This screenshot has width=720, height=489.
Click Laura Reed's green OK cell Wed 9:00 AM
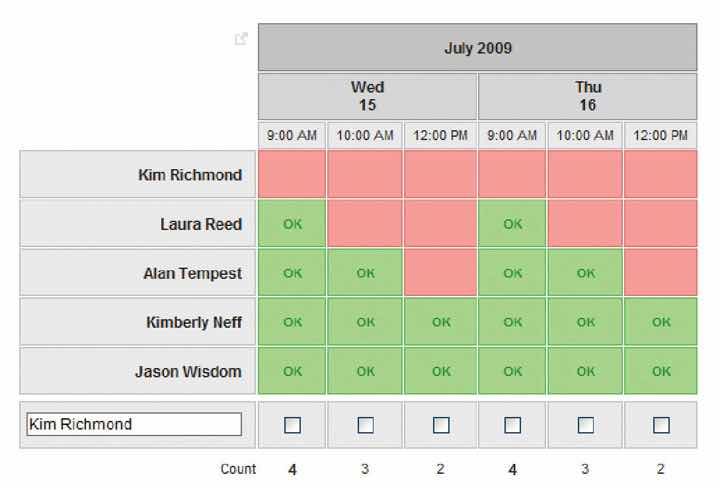pyautogui.click(x=292, y=224)
